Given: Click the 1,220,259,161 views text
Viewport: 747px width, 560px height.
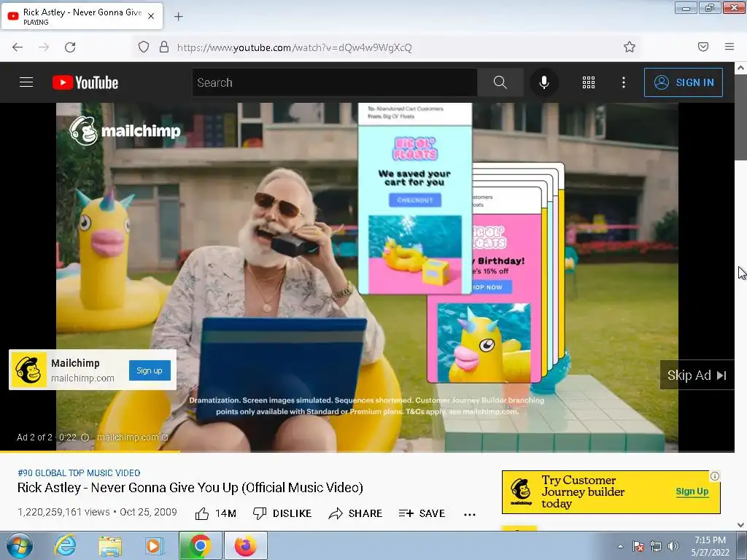Looking at the screenshot, I should pos(63,512).
